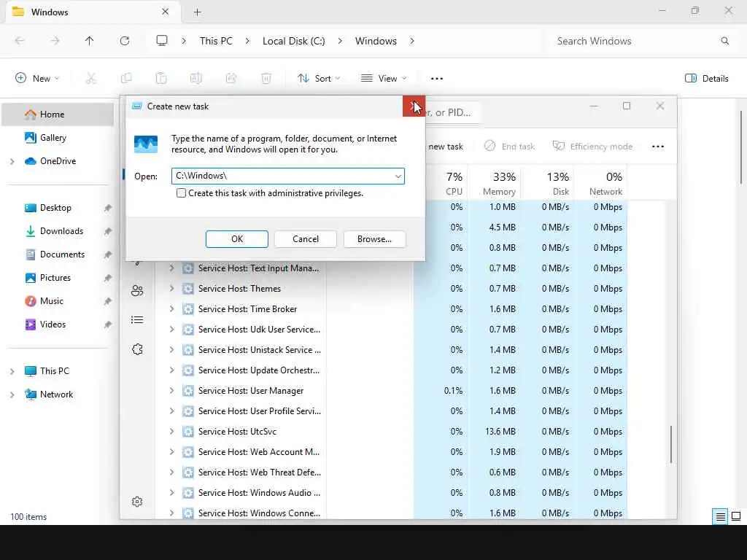Expand Service Host: Time Broker row
Viewport: 747px width, 560px height.
point(171,309)
